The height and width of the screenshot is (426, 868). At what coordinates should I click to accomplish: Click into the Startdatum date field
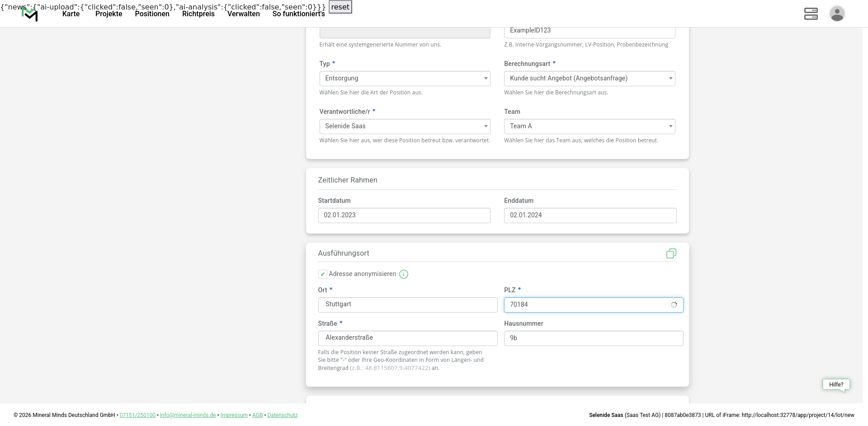pyautogui.click(x=404, y=215)
